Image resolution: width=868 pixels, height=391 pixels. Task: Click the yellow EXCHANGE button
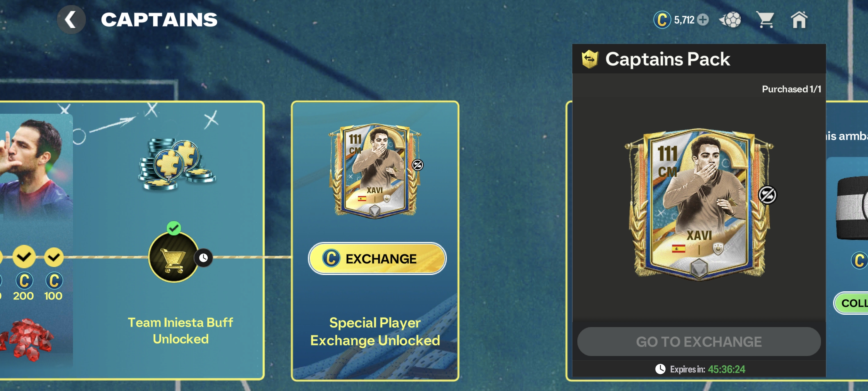pos(377,258)
